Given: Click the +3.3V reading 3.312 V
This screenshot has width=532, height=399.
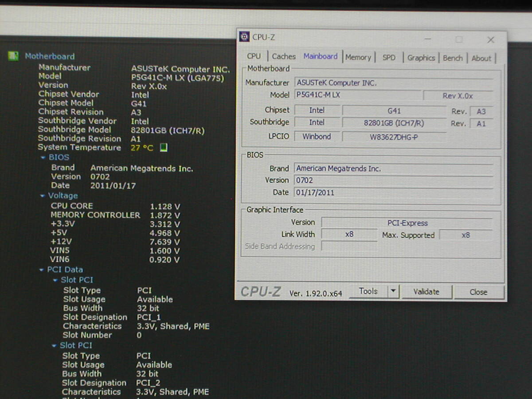Looking at the screenshot, I should (x=165, y=224).
